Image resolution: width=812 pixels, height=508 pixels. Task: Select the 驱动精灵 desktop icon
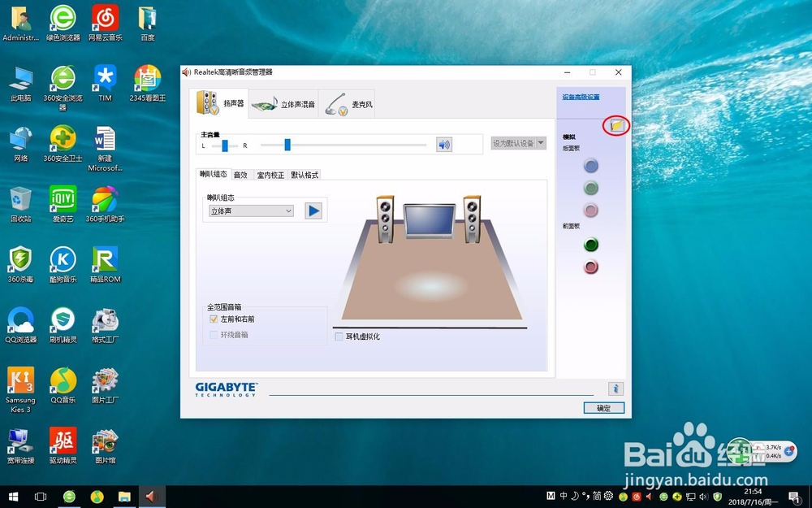pos(63,445)
